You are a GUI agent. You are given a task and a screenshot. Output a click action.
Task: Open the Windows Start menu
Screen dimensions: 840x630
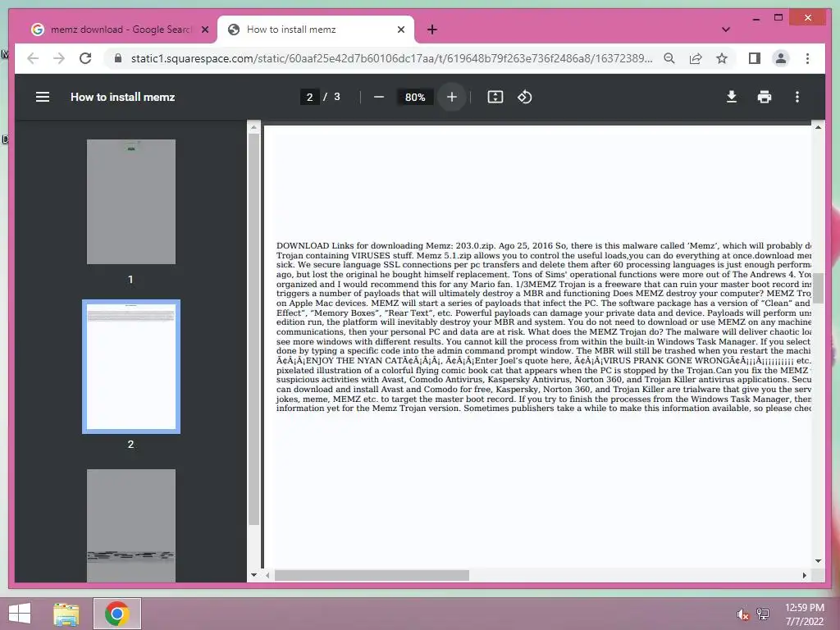20,614
